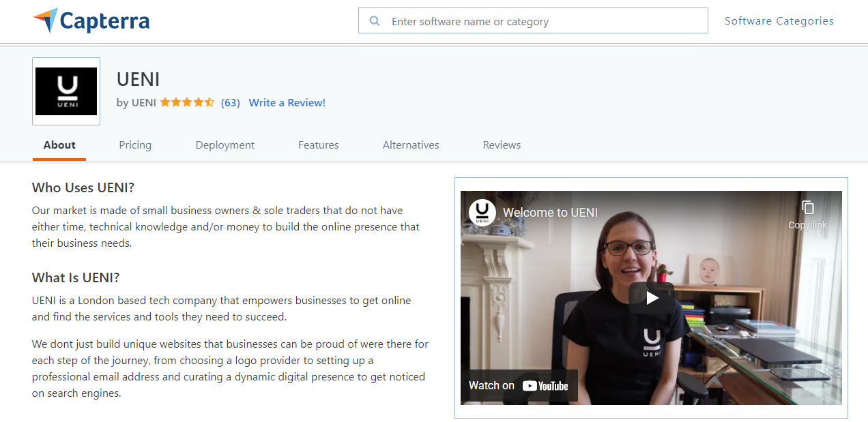The image size is (868, 422).
Task: Open the Software Categories link
Action: click(x=779, y=21)
